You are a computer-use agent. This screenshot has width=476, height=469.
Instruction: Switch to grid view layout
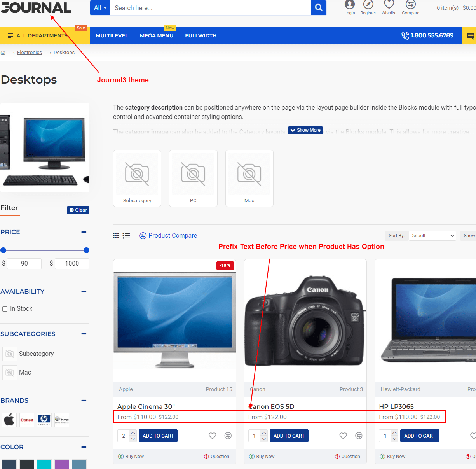116,236
